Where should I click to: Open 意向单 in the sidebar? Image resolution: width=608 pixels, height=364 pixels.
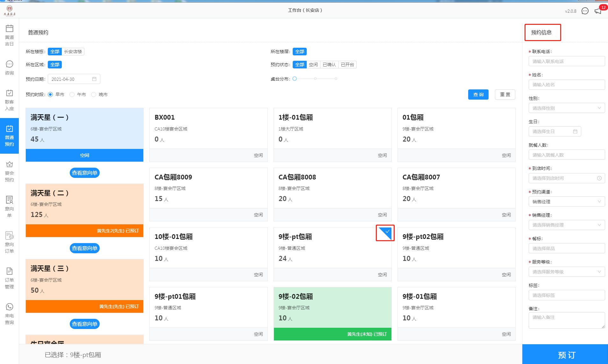click(10, 207)
